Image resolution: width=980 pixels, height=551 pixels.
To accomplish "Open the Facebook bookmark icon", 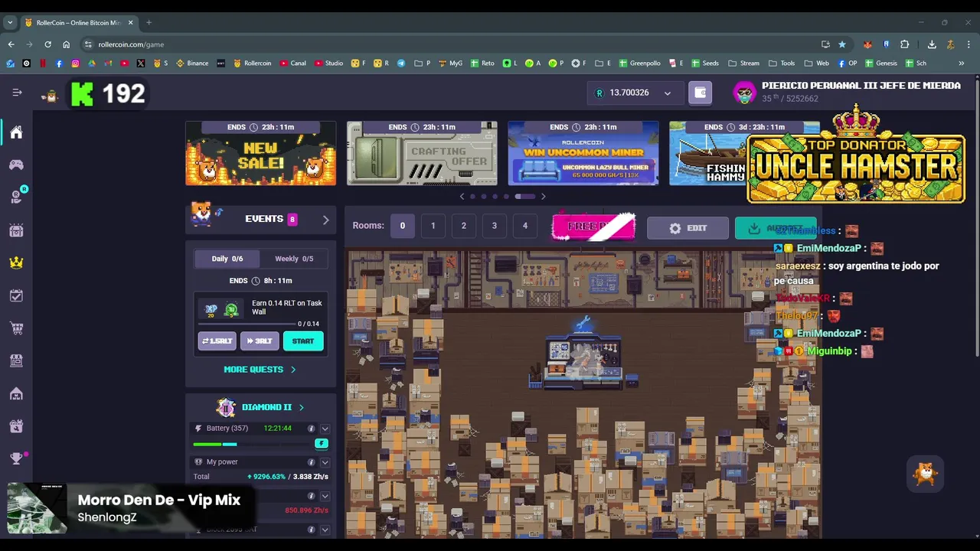I will click(59, 64).
